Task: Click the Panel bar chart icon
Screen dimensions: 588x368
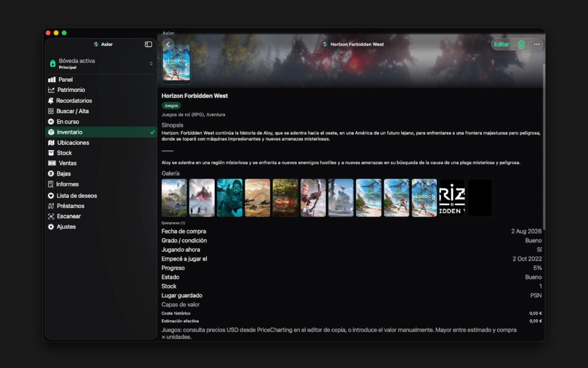Action: point(52,79)
